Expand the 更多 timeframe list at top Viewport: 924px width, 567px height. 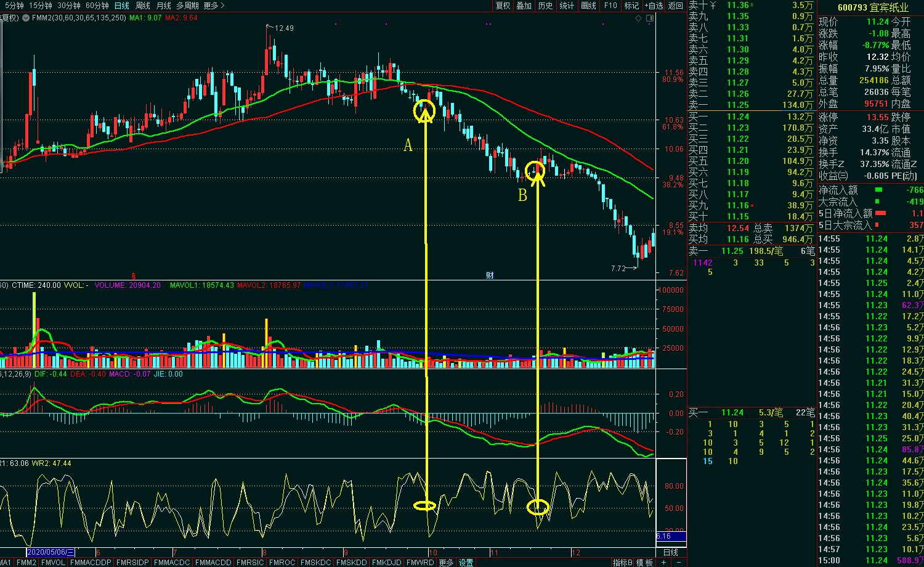214,6
